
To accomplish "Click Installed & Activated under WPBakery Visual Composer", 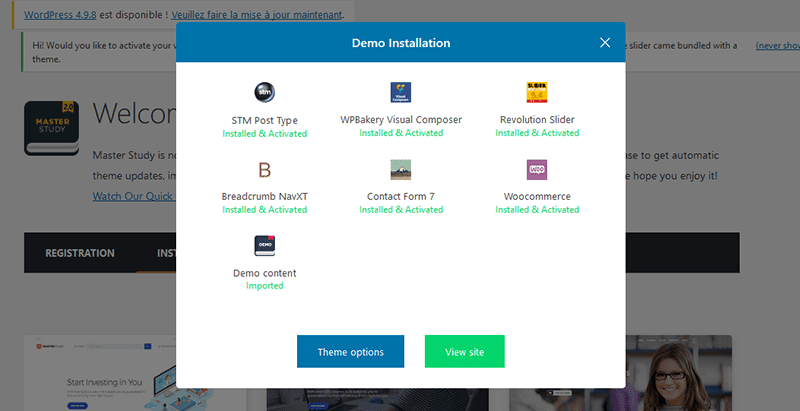I will click(x=401, y=133).
